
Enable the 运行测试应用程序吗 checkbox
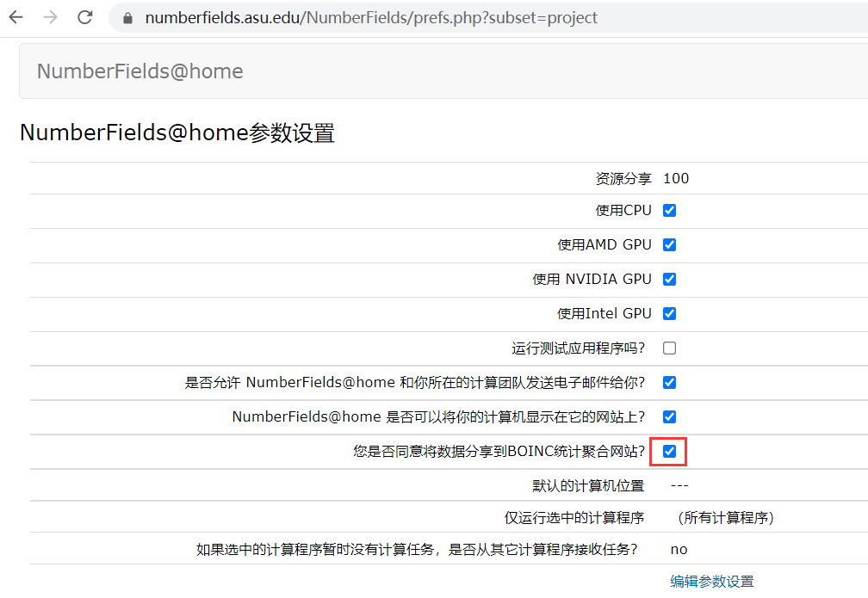click(669, 348)
